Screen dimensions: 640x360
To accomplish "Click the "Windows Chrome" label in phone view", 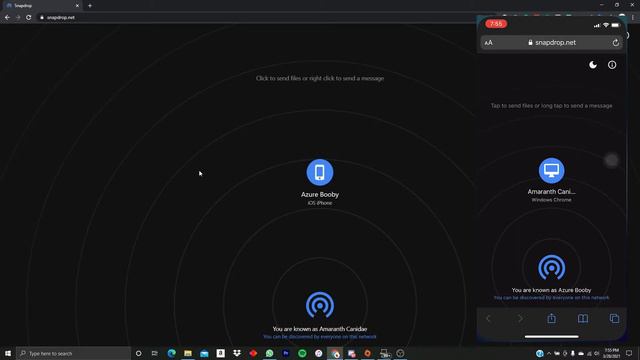I will tap(551, 200).
